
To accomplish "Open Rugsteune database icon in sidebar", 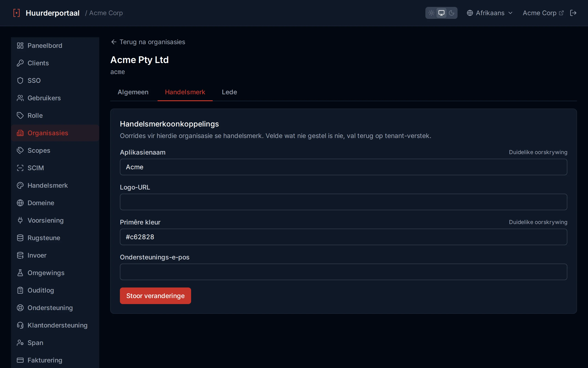I will point(20,238).
